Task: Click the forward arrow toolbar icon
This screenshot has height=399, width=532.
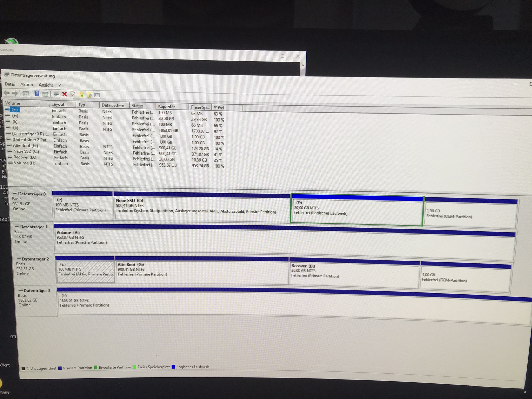Action: click(15, 93)
